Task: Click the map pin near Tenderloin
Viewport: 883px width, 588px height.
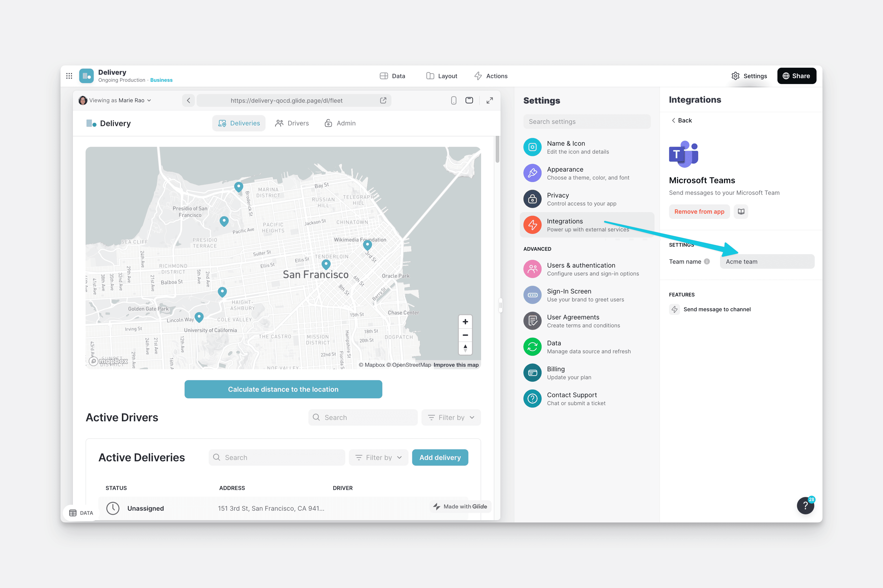Action: coord(326,264)
